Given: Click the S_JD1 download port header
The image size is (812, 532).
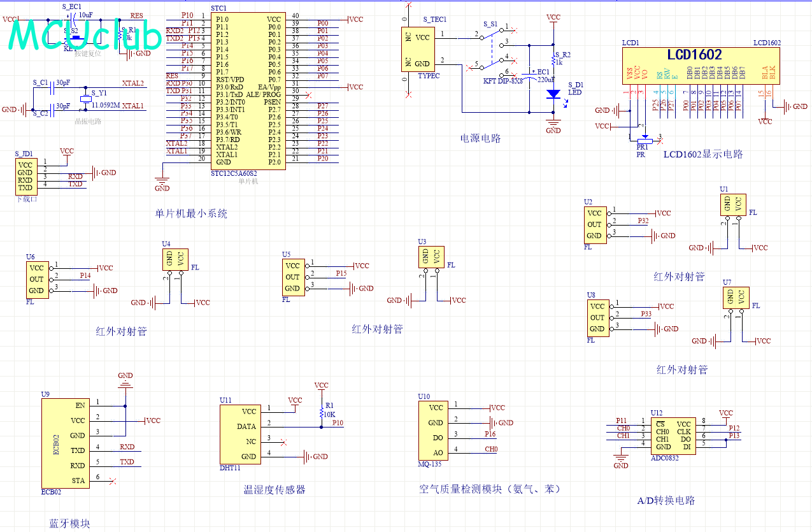Looking at the screenshot, I should (x=25, y=176).
